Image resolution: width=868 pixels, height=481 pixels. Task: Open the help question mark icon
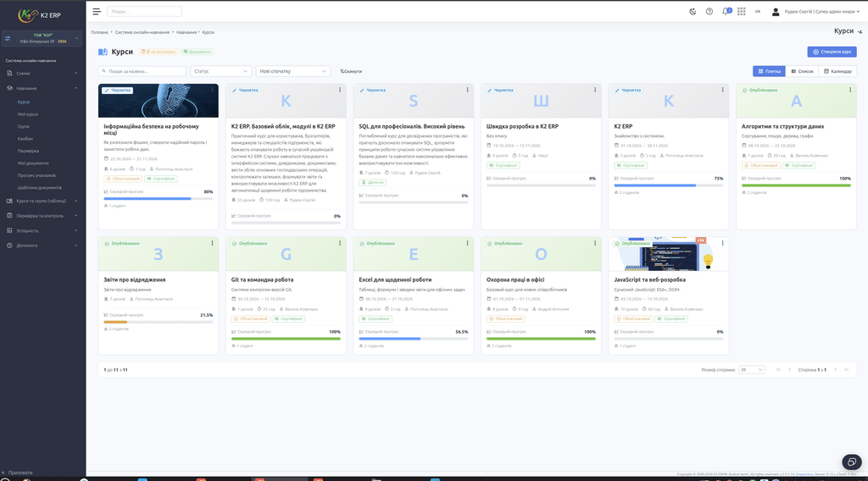click(x=709, y=11)
